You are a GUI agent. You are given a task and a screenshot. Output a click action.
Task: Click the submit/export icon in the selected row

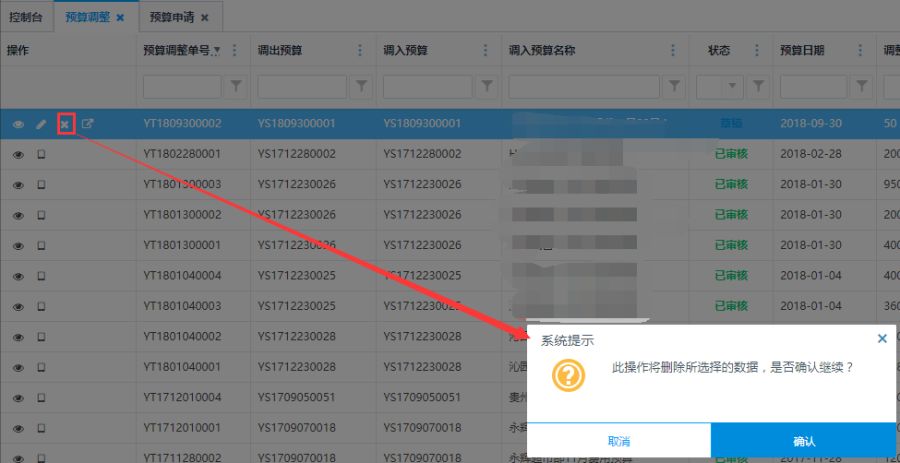click(88, 124)
